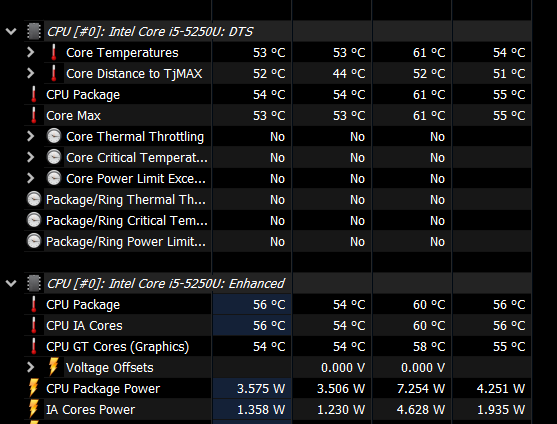The height and width of the screenshot is (424, 557).
Task: Select the CPU IA Cores label
Action: coord(85,326)
